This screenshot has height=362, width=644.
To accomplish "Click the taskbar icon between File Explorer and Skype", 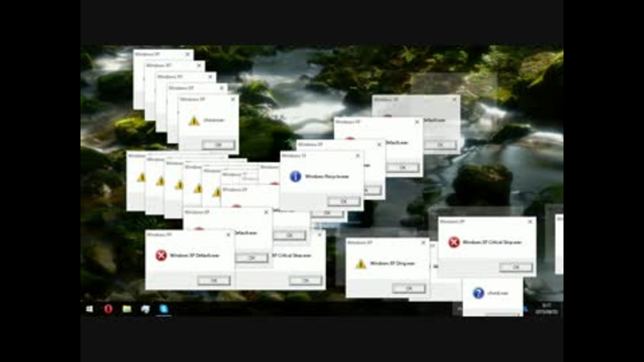I will click(146, 308).
